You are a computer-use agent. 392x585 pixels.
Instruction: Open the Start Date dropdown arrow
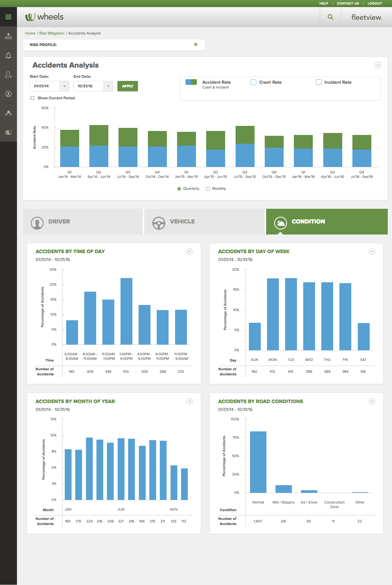pyautogui.click(x=64, y=86)
